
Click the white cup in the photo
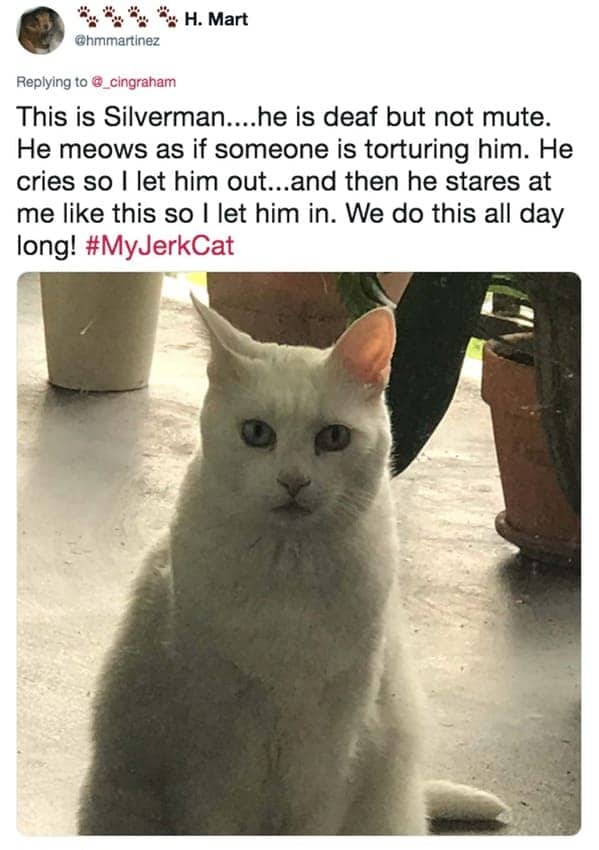pos(101,331)
